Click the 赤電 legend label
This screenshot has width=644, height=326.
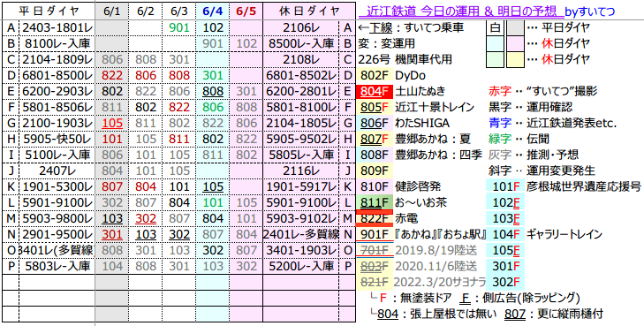pyautogui.click(x=406, y=219)
